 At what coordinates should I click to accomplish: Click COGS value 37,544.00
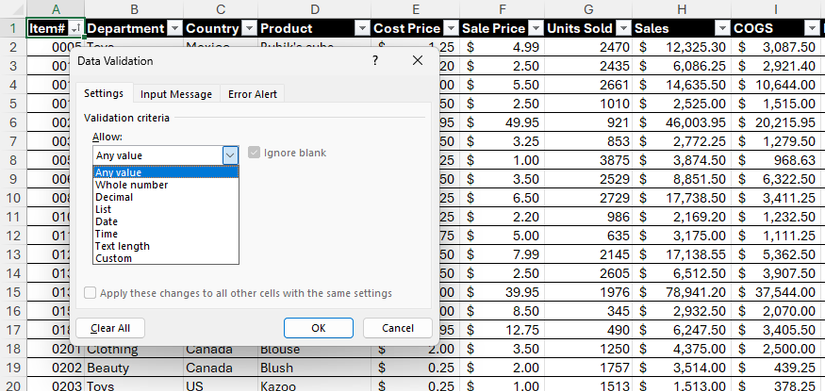(776, 293)
